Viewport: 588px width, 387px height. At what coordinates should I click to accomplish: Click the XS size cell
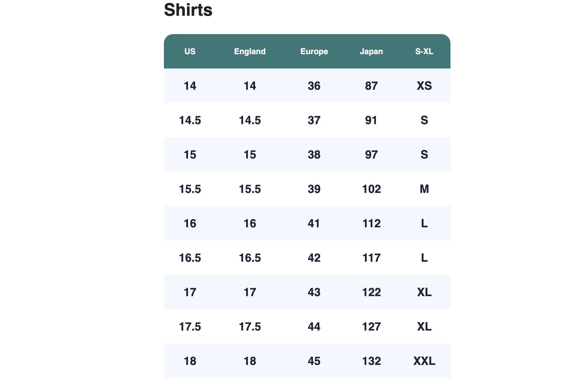tap(424, 86)
